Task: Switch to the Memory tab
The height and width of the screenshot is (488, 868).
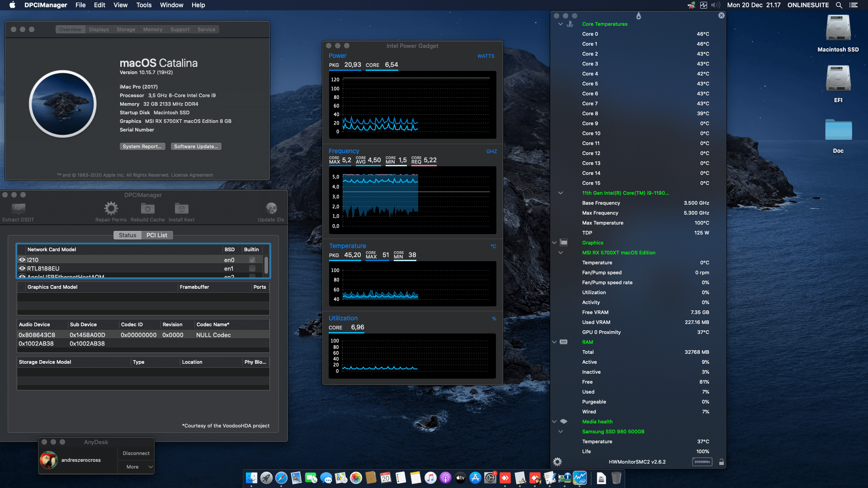Action: tap(153, 29)
